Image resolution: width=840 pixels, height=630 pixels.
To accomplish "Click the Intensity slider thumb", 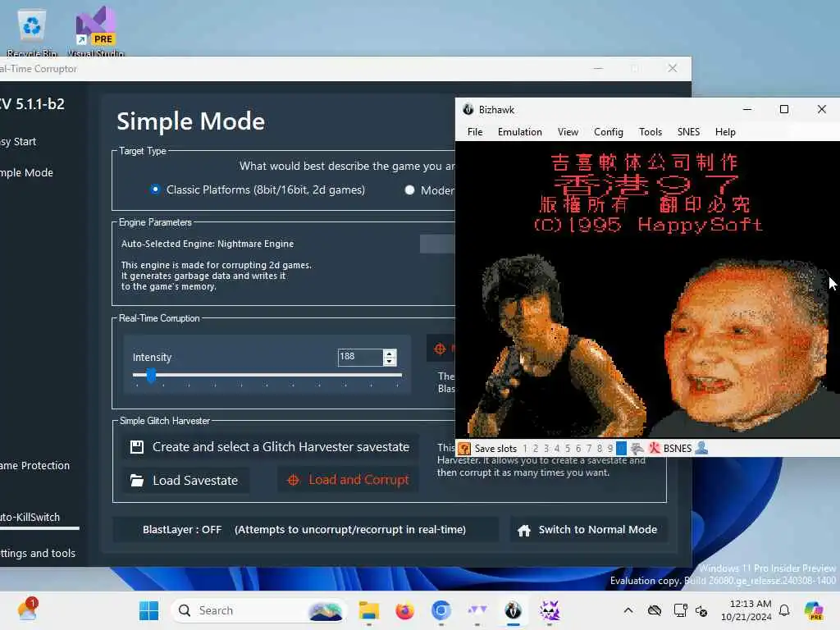I will tap(151, 375).
